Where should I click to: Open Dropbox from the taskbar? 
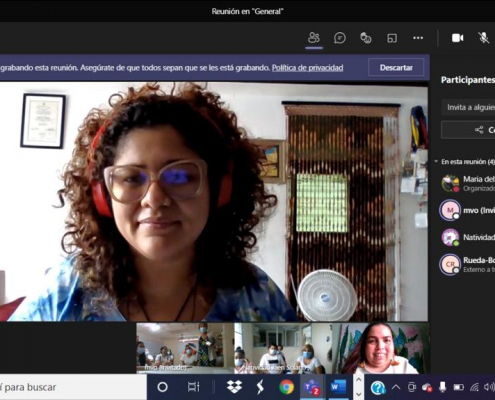[234, 387]
